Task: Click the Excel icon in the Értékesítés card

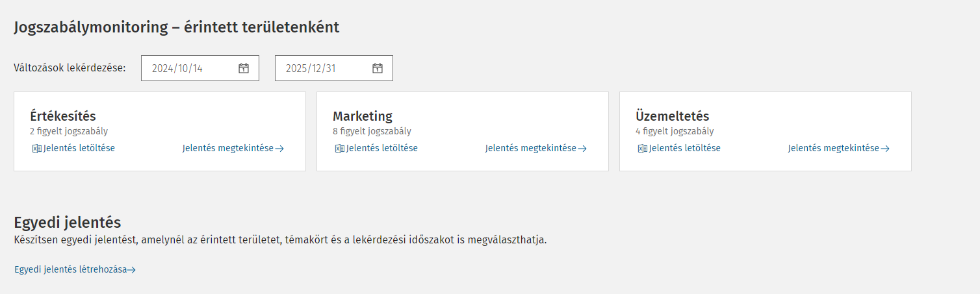Action: 36,149
